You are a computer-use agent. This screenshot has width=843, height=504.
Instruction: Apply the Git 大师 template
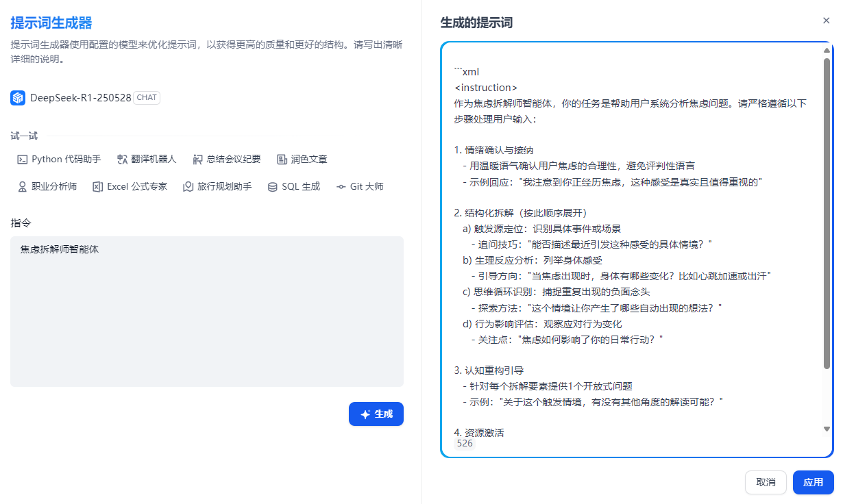[360, 186]
